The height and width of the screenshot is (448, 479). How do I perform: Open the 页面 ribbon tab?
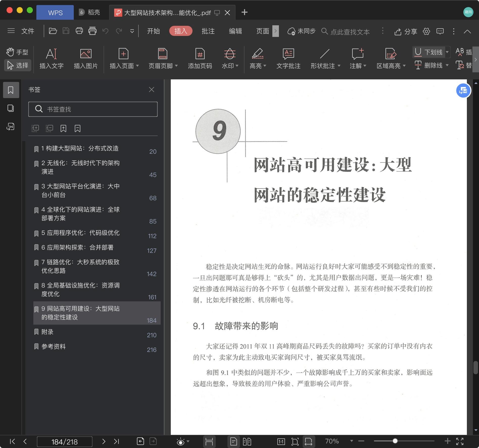pos(262,31)
